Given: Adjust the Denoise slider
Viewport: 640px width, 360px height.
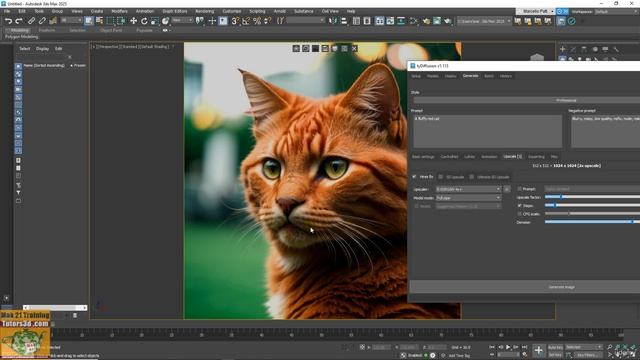Looking at the screenshot, I should [x=592, y=222].
